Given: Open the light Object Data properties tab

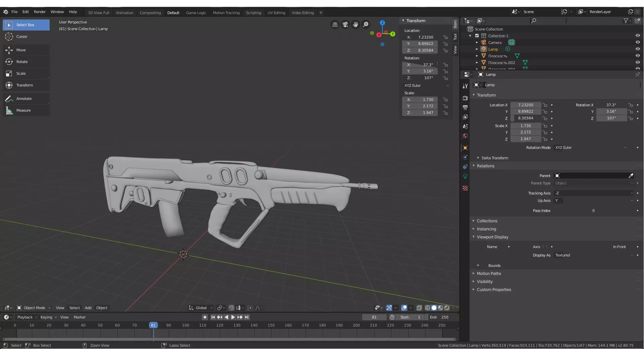Looking at the screenshot, I should [465, 176].
